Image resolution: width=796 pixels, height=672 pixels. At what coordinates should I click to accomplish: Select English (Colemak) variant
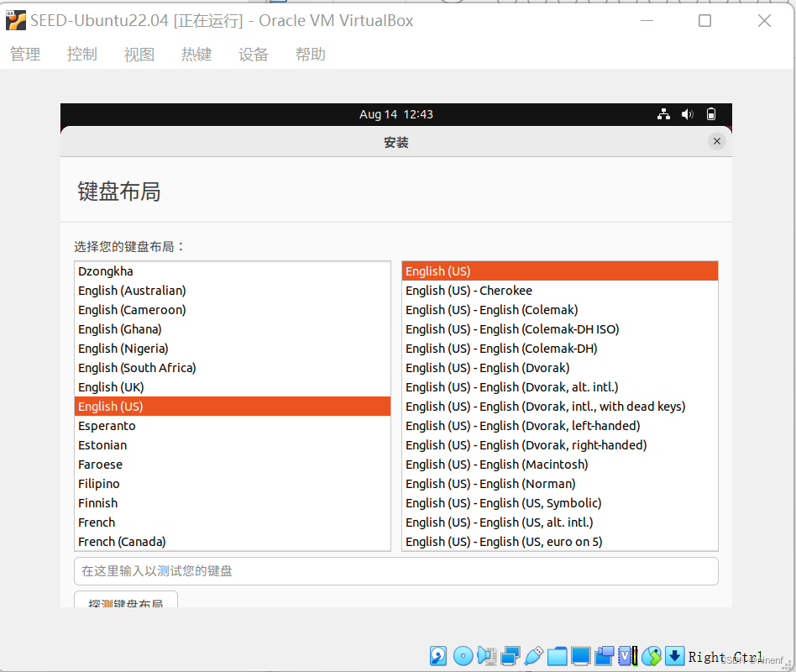(560, 310)
